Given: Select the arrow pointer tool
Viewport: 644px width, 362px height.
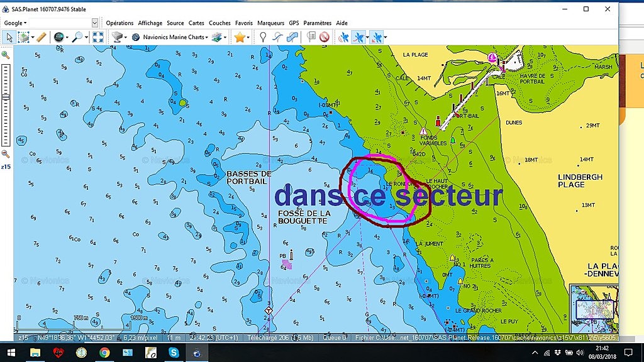Looking at the screenshot, I should click(x=9, y=37).
